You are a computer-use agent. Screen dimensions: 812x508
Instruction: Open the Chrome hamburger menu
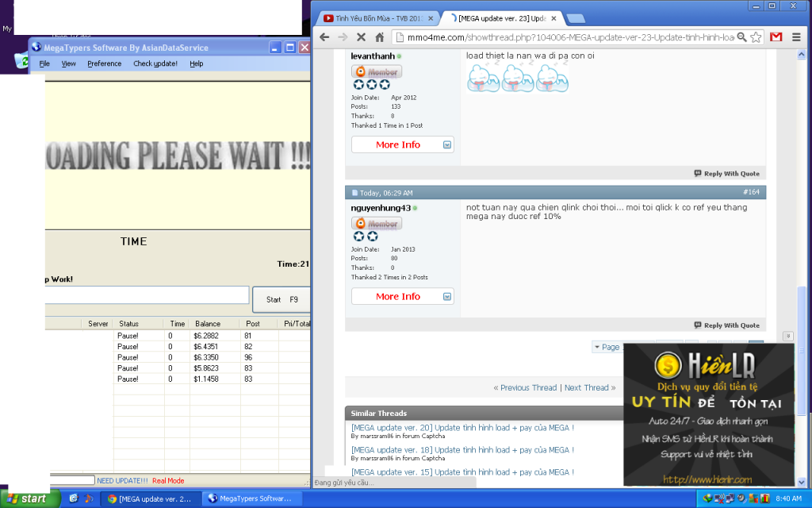pos(796,37)
